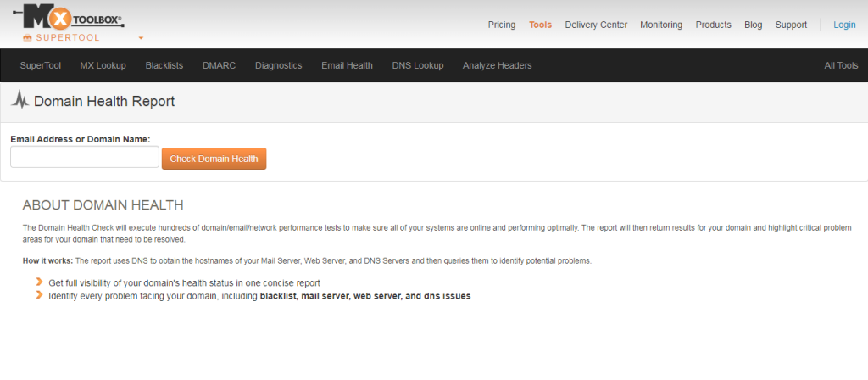Open the Pricing page
Screen dimensions: 868x380
click(x=501, y=25)
